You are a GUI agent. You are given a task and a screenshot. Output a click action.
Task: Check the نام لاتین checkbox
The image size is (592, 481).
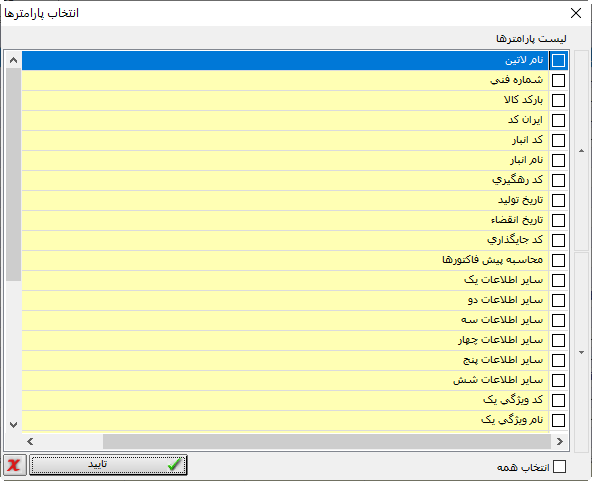point(558,60)
